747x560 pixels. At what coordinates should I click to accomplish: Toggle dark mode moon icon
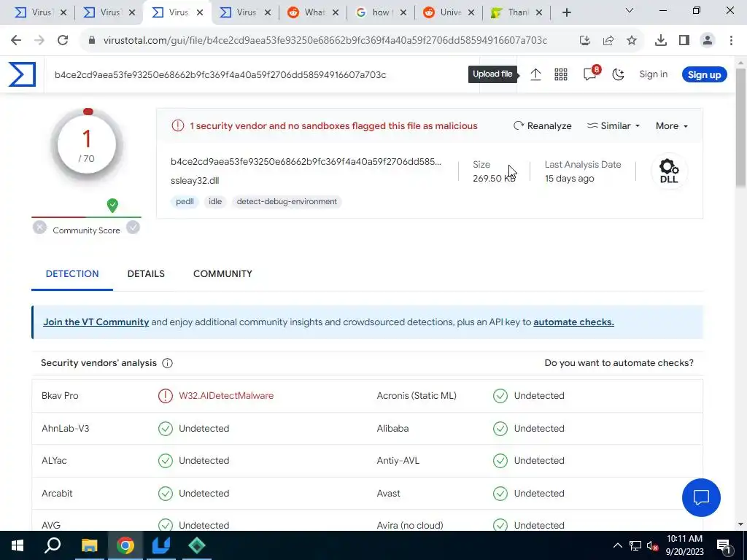(618, 74)
